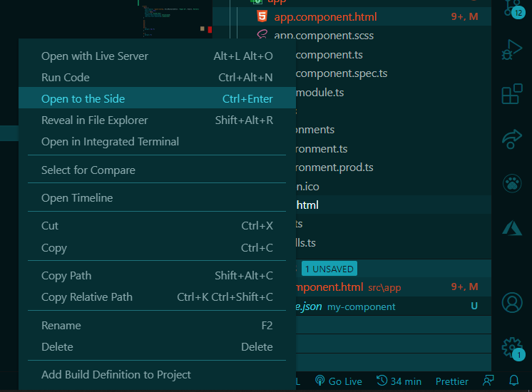Open the Accounts profile icon
The width and height of the screenshot is (532, 392).
(512, 302)
